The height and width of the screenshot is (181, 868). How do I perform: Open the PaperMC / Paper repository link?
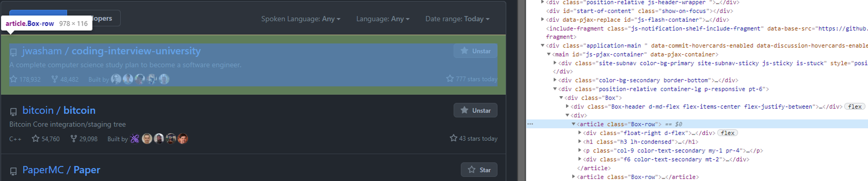[61, 170]
